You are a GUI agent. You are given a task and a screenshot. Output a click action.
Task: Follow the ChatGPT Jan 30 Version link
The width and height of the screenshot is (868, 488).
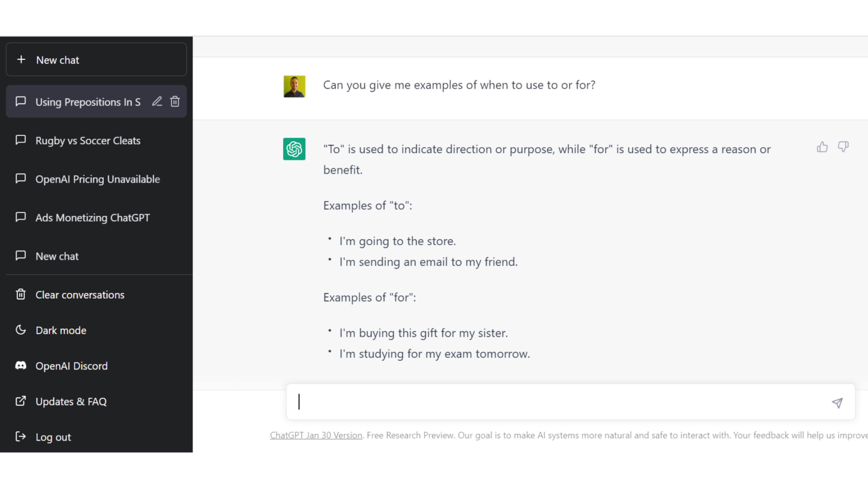[316, 435]
